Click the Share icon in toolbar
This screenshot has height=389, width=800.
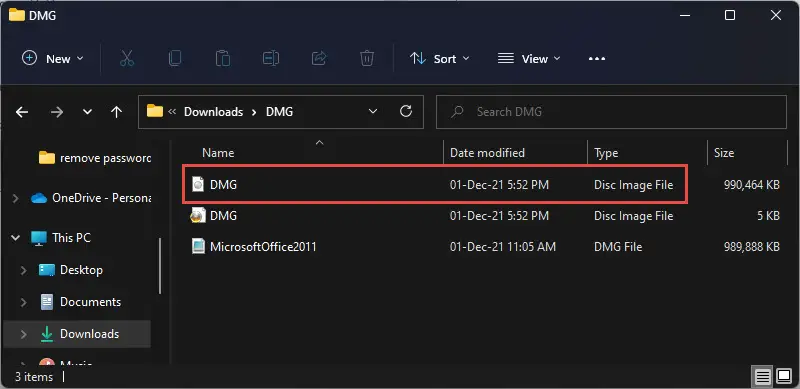point(319,58)
